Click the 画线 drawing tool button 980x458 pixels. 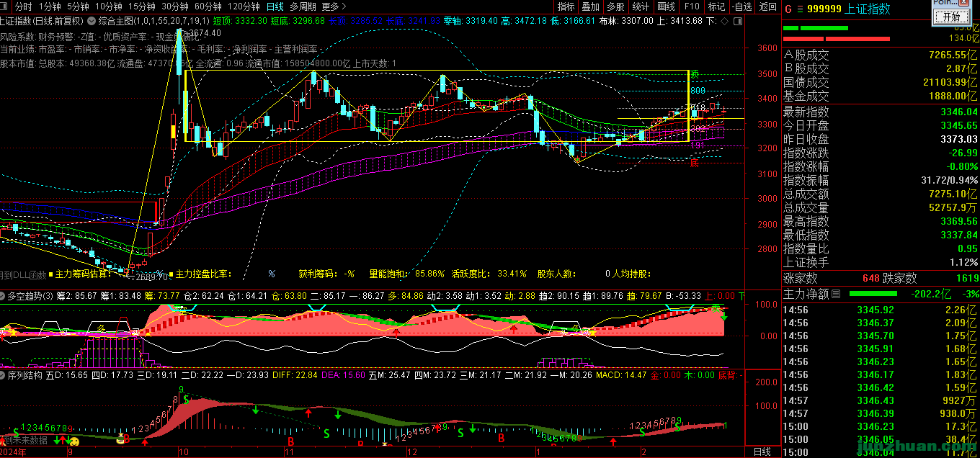[x=666, y=6]
